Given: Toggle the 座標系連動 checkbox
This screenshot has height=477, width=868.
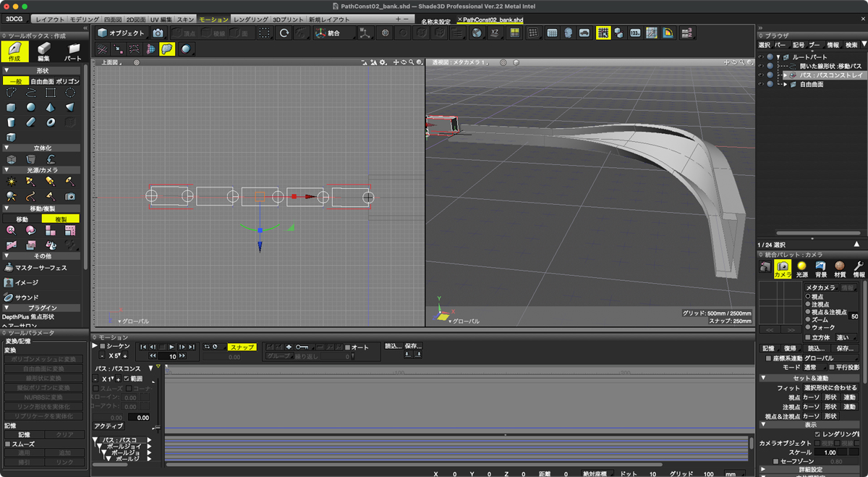Looking at the screenshot, I should pyautogui.click(x=768, y=358).
